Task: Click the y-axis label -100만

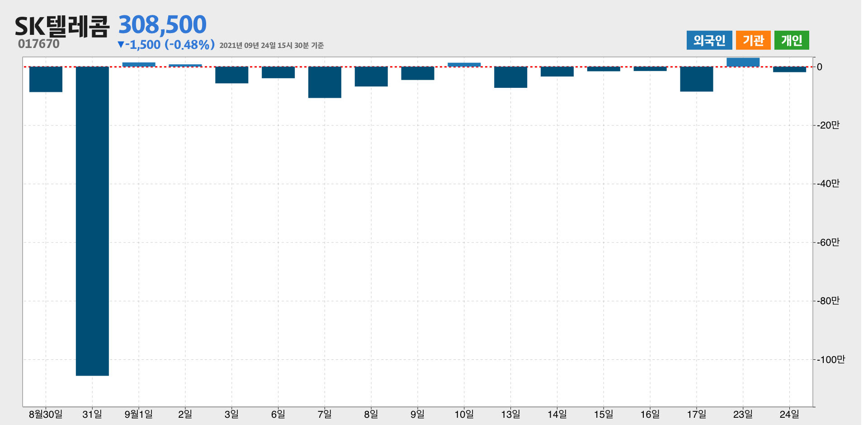Action: pos(831,360)
